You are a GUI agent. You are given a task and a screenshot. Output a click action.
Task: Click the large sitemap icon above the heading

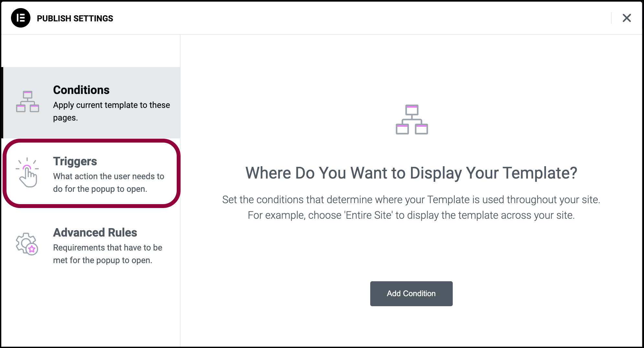[x=412, y=119]
